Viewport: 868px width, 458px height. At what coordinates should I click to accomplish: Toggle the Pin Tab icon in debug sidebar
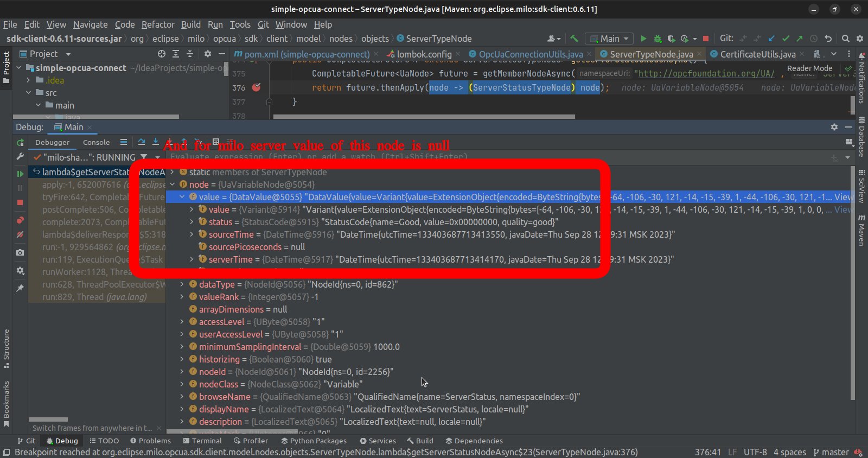(20, 288)
